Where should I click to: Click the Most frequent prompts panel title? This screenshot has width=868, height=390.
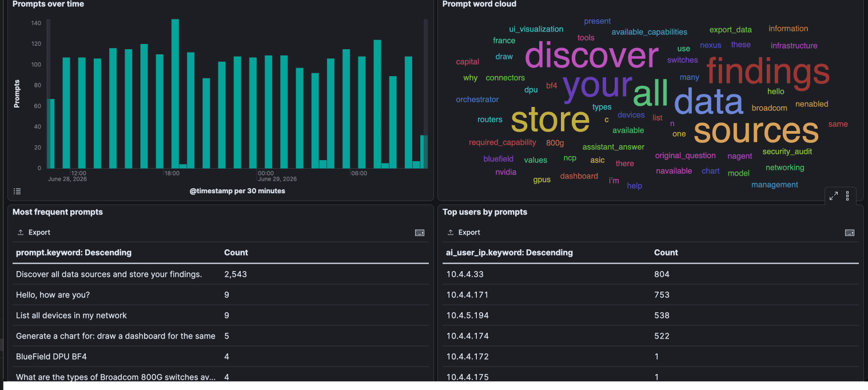[x=58, y=212]
